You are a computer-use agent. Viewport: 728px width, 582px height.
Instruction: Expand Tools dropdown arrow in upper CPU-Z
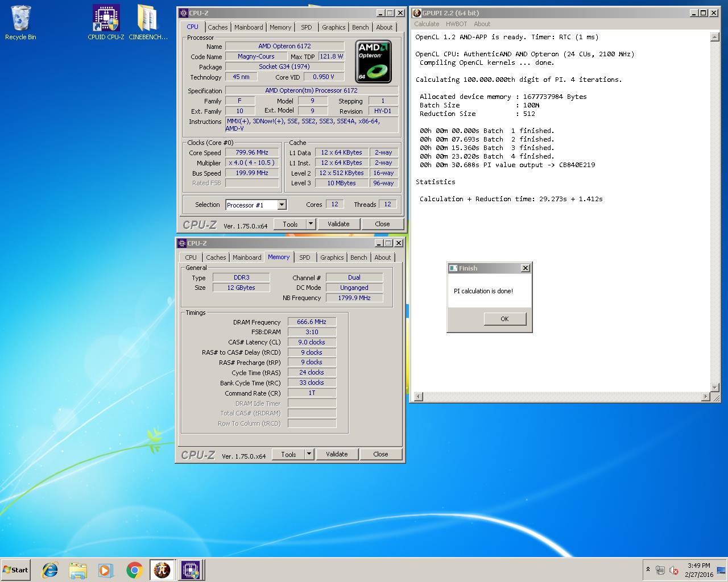pos(311,224)
